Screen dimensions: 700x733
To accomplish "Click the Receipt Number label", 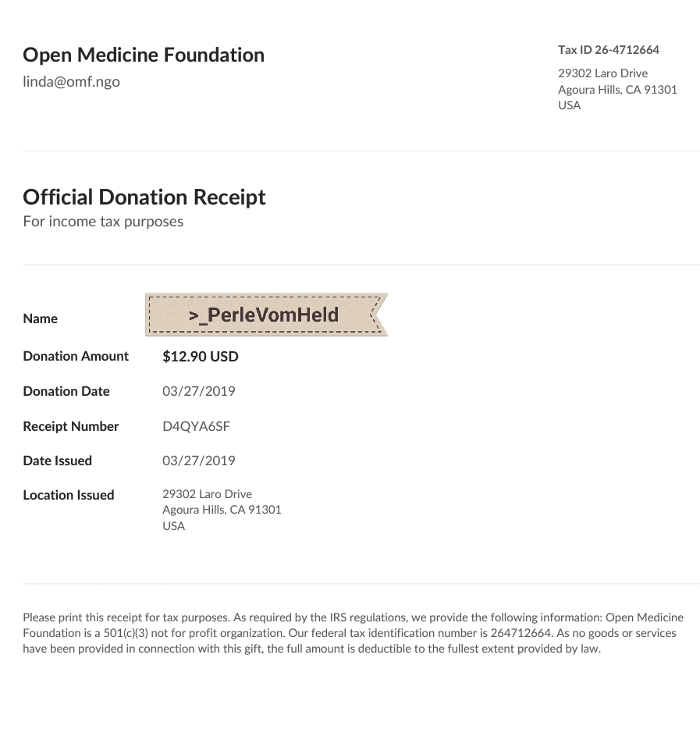I will coord(71,426).
